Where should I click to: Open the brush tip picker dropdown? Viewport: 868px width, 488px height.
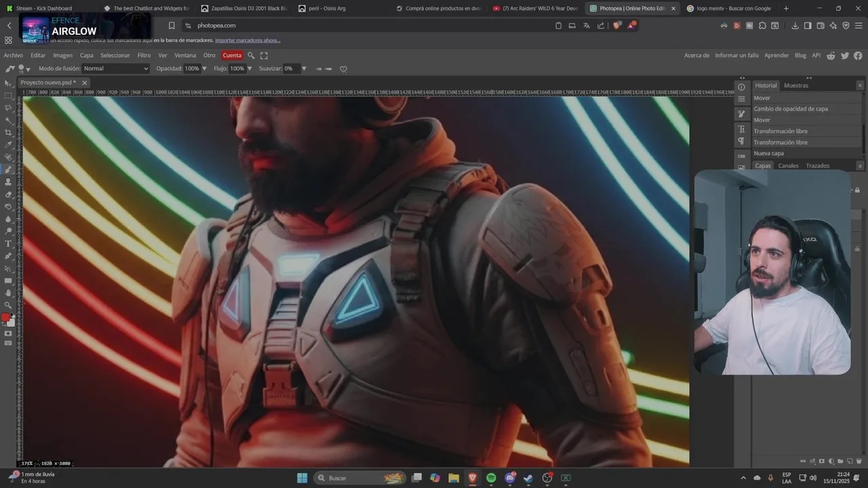24,68
